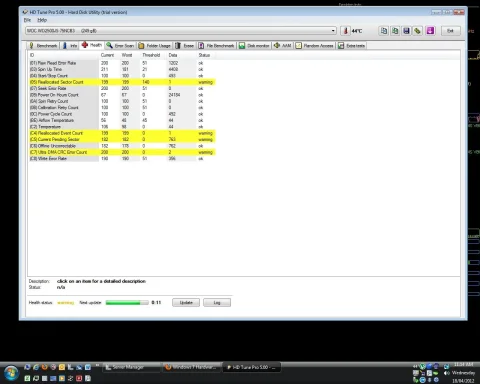480x384 pixels.
Task: Click the thermometer temperature icon
Action: click(345, 31)
